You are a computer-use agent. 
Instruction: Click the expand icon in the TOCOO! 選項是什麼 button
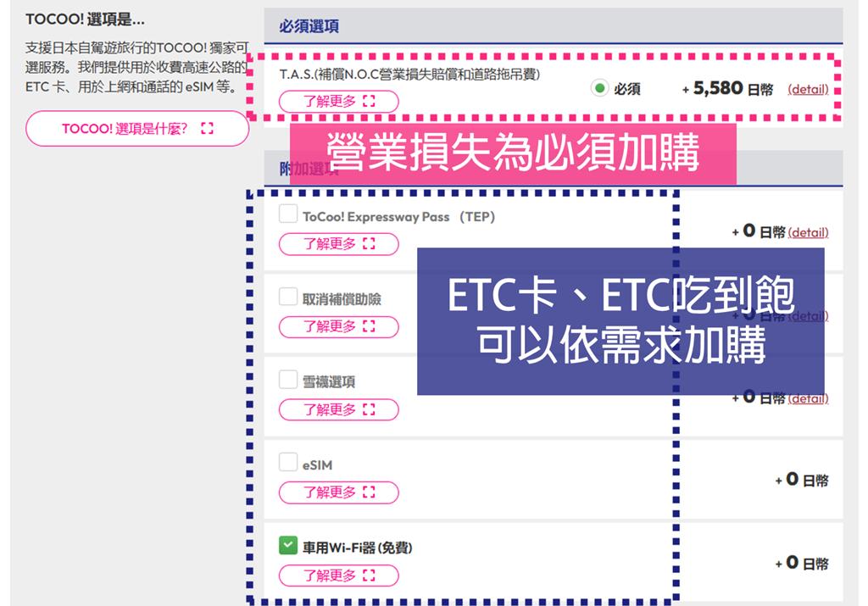pos(207,128)
